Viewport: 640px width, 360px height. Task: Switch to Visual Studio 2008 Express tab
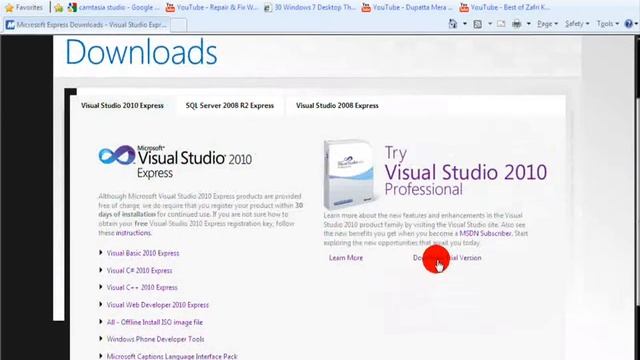[x=337, y=106]
